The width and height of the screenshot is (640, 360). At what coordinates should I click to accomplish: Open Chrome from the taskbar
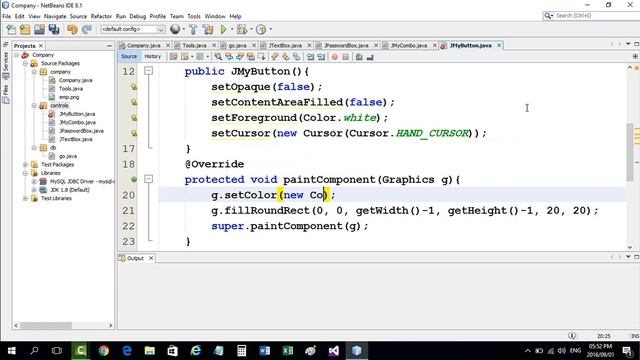[x=104, y=351]
